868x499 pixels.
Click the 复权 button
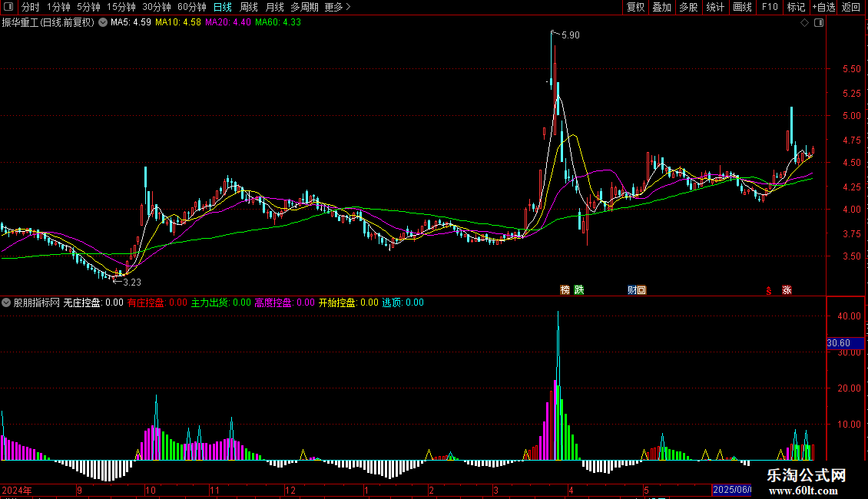(x=635, y=7)
